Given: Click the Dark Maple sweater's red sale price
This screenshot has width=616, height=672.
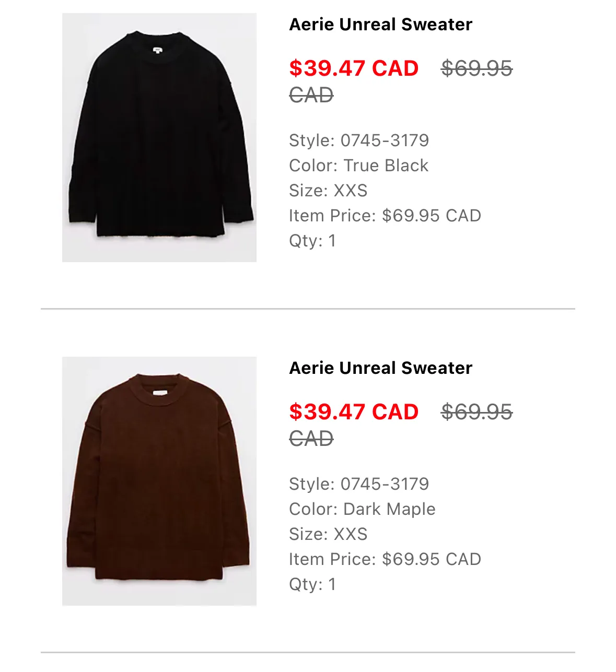Looking at the screenshot, I should click(x=354, y=412).
